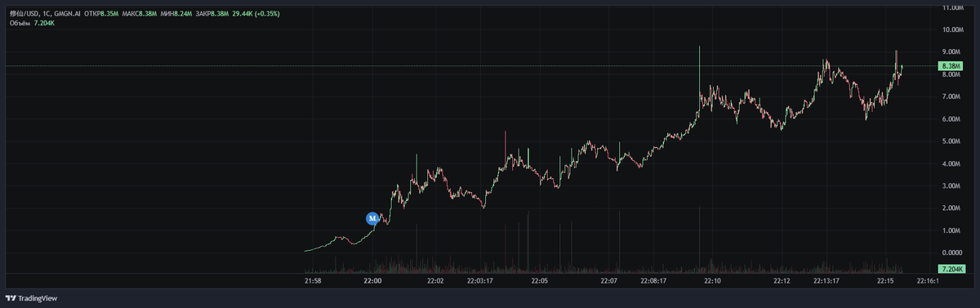Click the 21:58 time axis label

click(313, 280)
